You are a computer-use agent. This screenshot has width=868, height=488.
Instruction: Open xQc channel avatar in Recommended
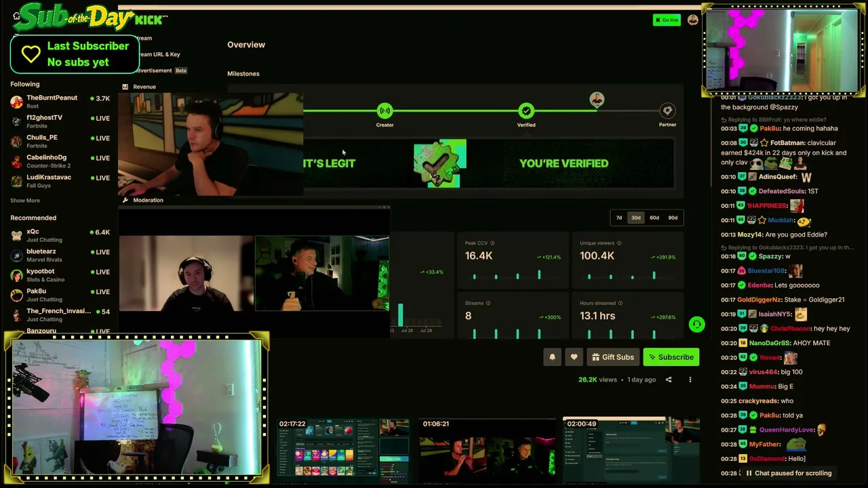tap(16, 235)
